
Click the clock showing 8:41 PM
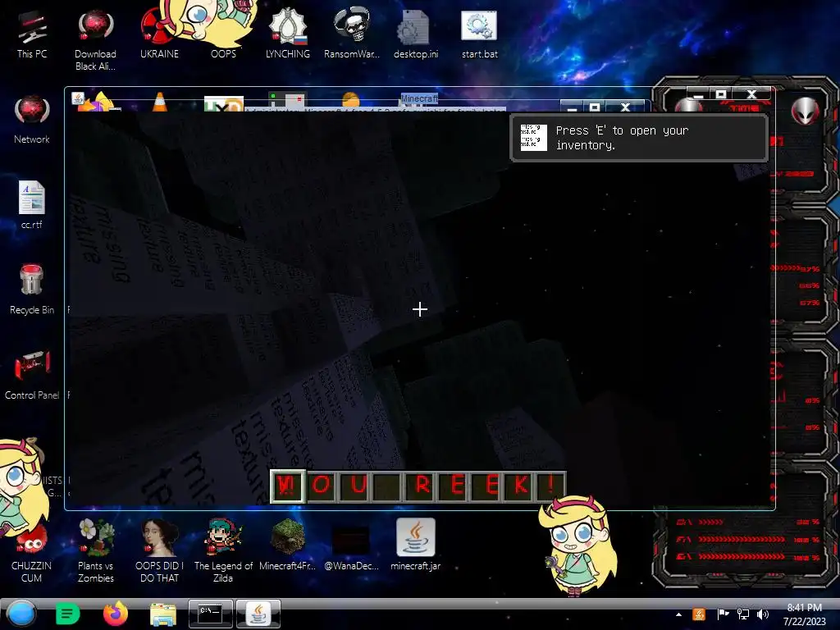tap(805, 614)
